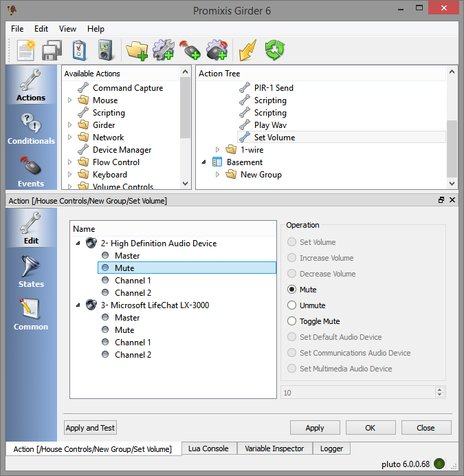Open the Help menu
This screenshot has width=464, height=476.
pos(96,29)
